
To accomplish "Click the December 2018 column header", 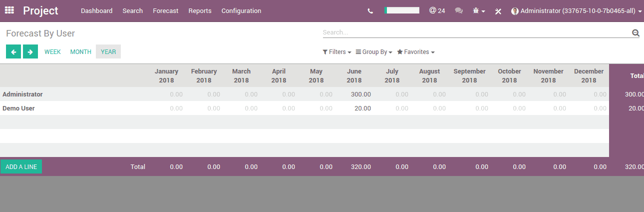I will click(x=589, y=75).
